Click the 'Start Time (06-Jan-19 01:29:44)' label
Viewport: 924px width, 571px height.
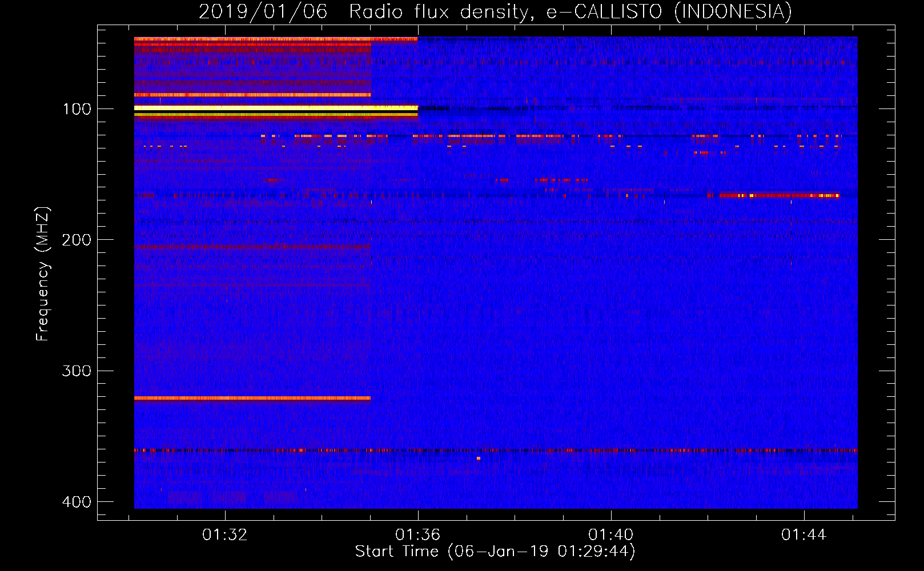(495, 552)
